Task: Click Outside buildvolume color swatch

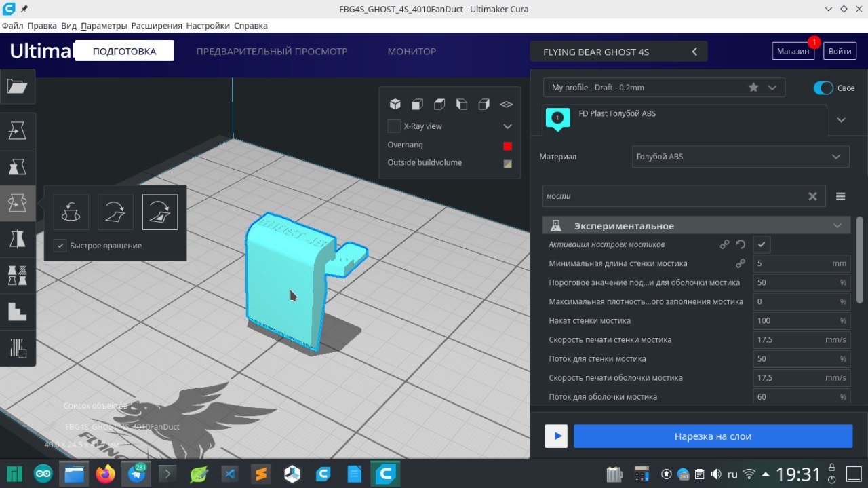Action: (x=507, y=164)
